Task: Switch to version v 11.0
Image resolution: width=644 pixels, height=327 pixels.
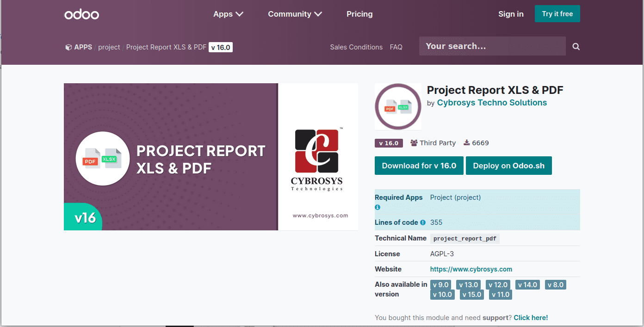Action: coord(501,295)
